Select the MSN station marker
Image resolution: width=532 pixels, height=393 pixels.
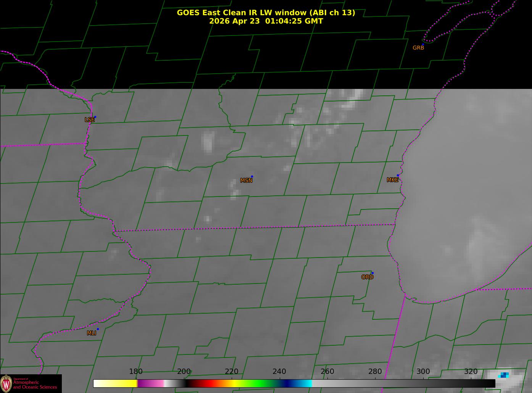point(252,176)
